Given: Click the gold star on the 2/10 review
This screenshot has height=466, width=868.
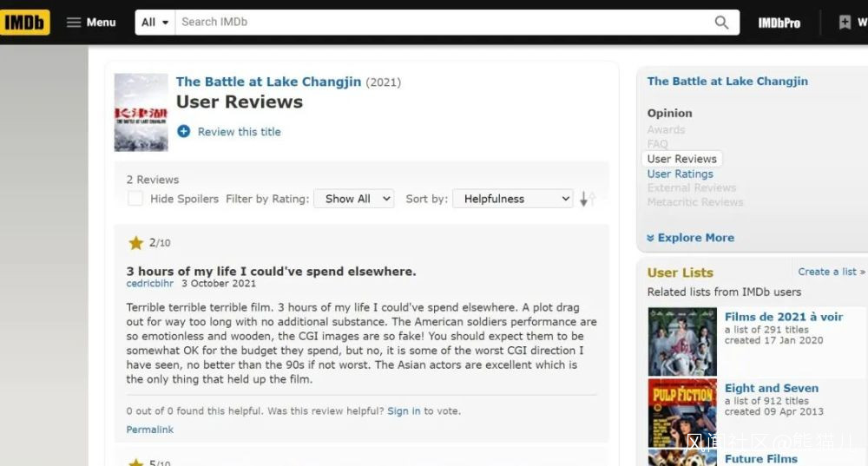Looking at the screenshot, I should [x=136, y=243].
